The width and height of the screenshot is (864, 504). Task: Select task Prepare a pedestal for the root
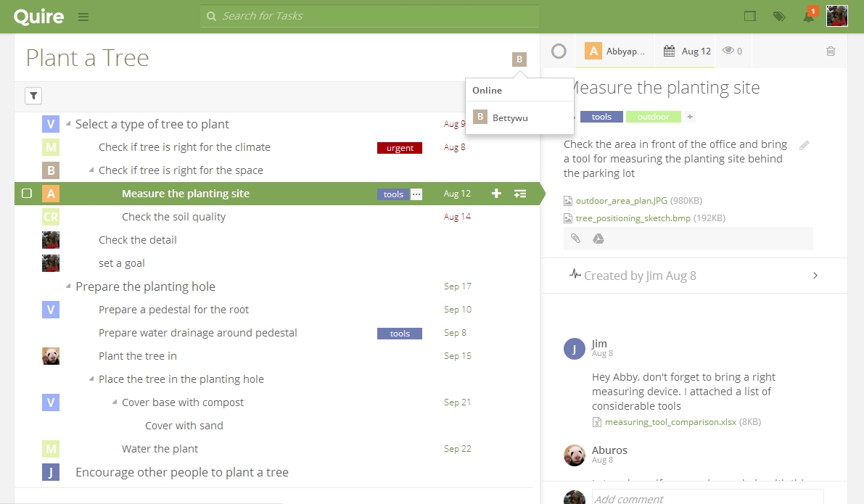pyautogui.click(x=173, y=309)
